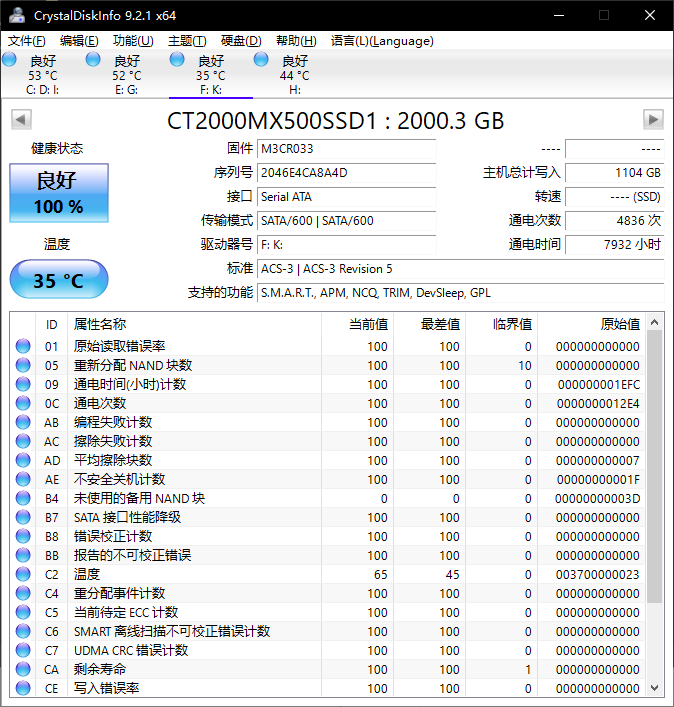Select the C: D: I: disk tab

pyautogui.click(x=42, y=74)
